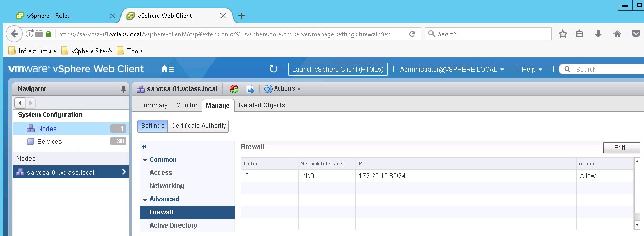This screenshot has width=644, height=236.
Task: Click the vSphere search magnifier icon
Action: [x=568, y=69]
